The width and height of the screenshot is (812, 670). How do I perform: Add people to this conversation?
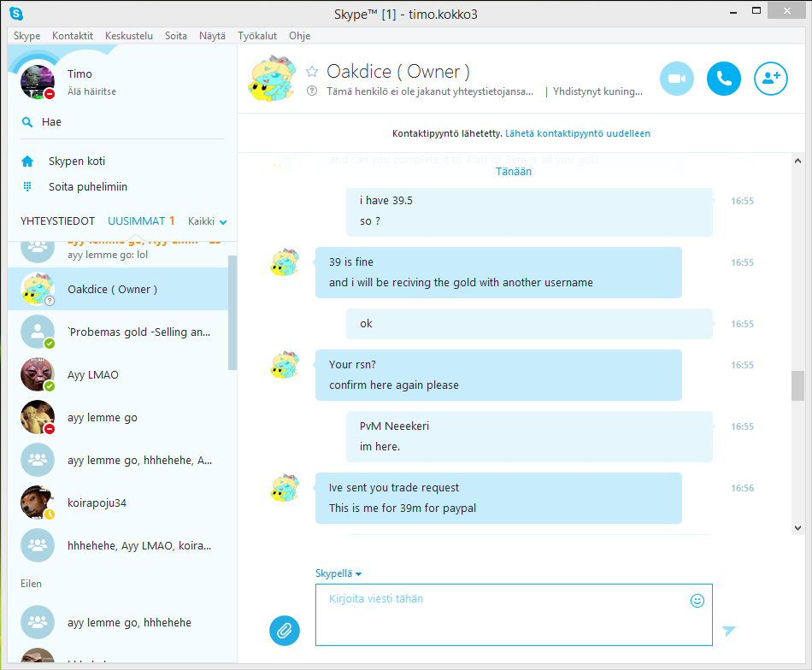[771, 79]
